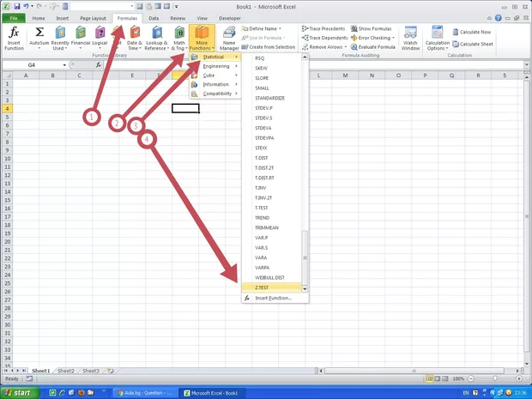Click Calculate Now
532x399 pixels.
click(x=472, y=32)
